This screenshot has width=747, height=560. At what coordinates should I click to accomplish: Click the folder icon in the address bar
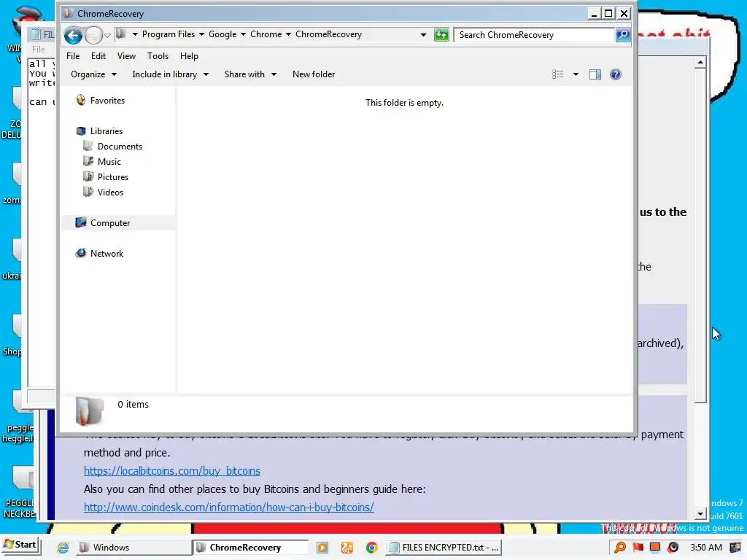click(121, 34)
